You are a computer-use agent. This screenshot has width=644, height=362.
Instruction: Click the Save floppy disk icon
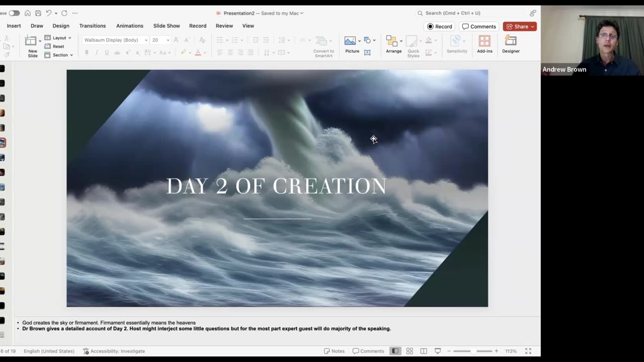pyautogui.click(x=38, y=13)
